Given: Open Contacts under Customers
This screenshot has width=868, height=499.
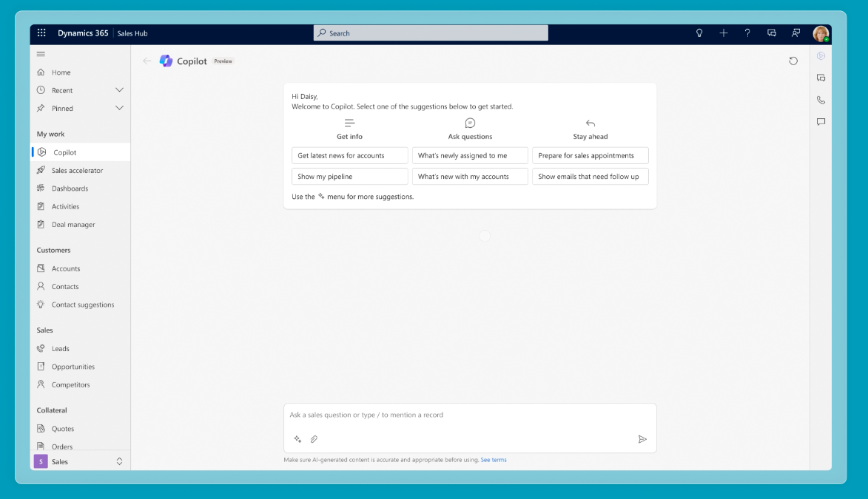Looking at the screenshot, I should pos(81,287).
